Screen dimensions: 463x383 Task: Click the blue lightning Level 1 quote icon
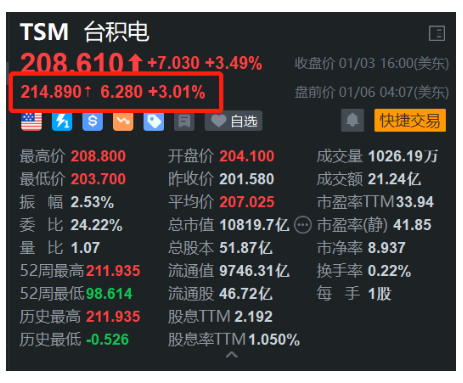tap(62, 121)
